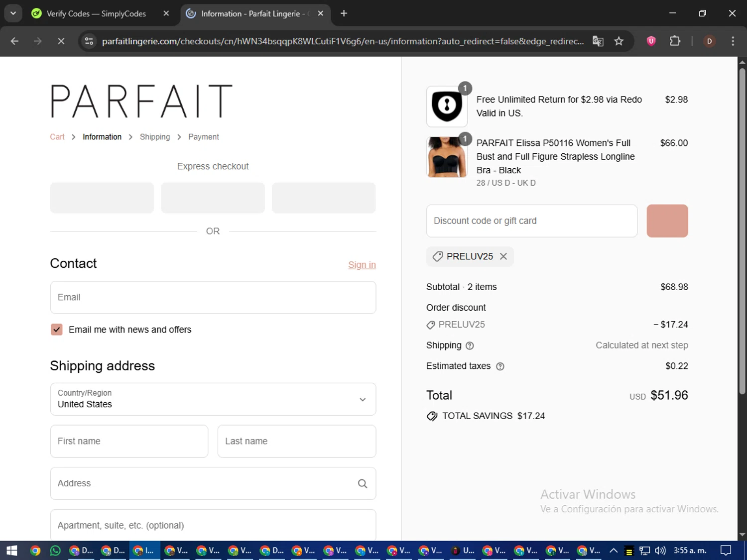Focus the Email input field
The image size is (747, 560).
[213, 297]
